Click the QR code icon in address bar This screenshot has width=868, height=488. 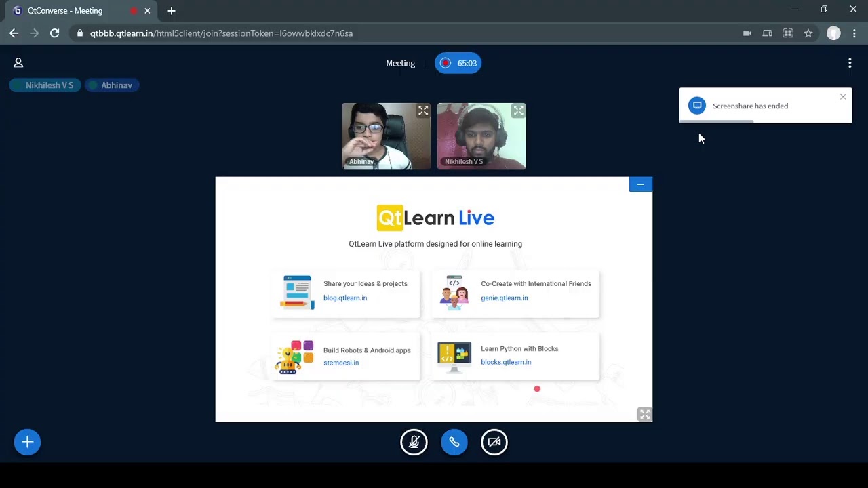pos(788,33)
